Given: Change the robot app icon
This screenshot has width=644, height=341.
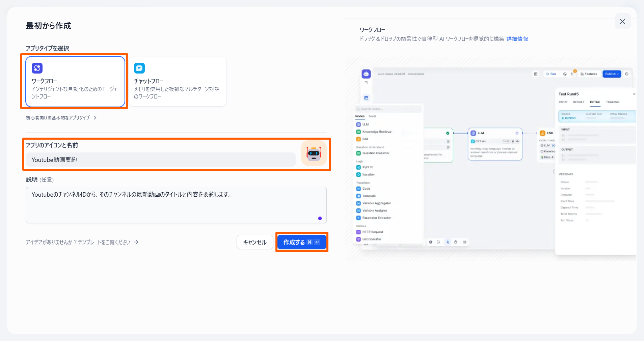Looking at the screenshot, I should pos(314,153).
